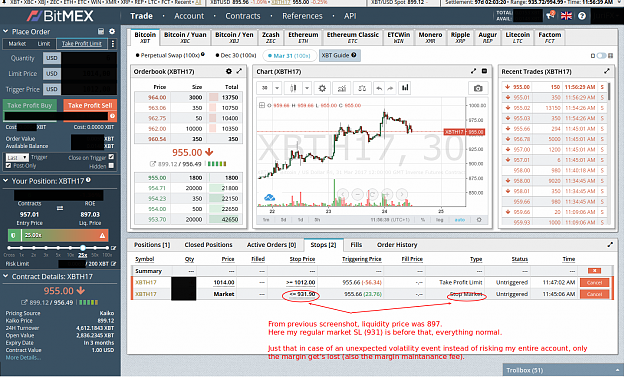The width and height of the screenshot is (625, 382).
Task: Open Place Order settings gear
Action: (112, 31)
